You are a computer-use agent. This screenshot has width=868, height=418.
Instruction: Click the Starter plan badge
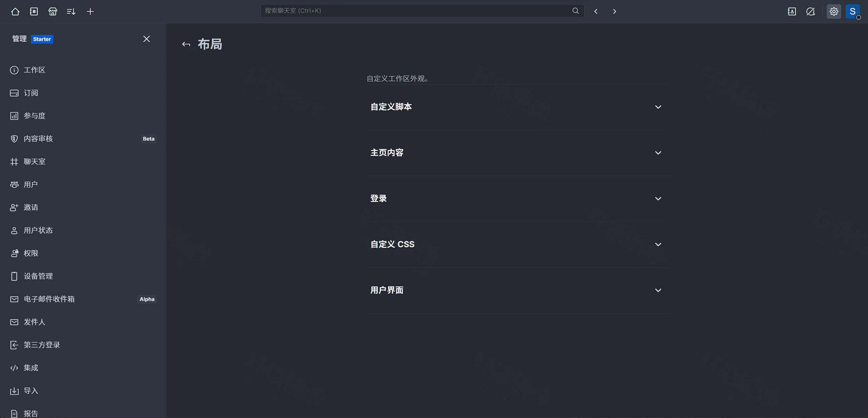[x=42, y=39]
